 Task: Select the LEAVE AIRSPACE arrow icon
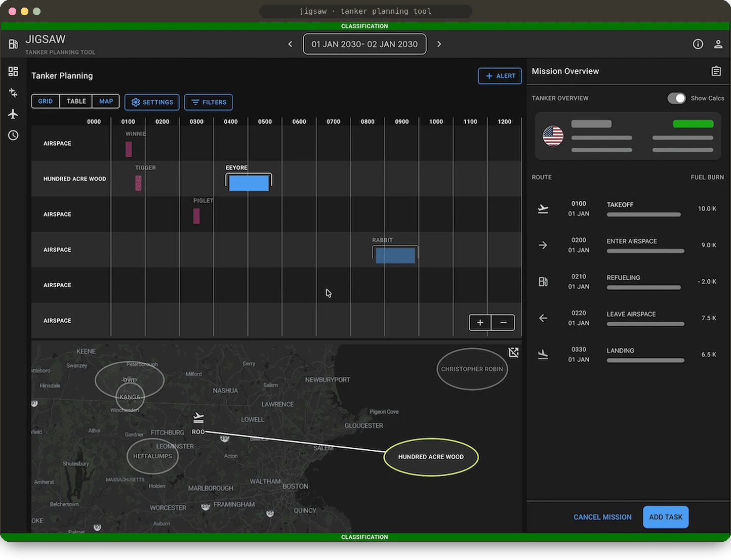pos(543,318)
